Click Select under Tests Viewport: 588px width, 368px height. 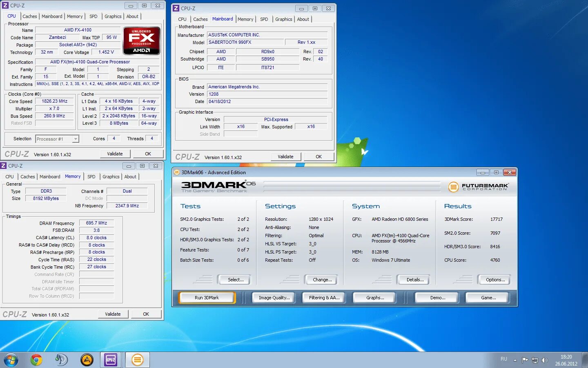[235, 280]
